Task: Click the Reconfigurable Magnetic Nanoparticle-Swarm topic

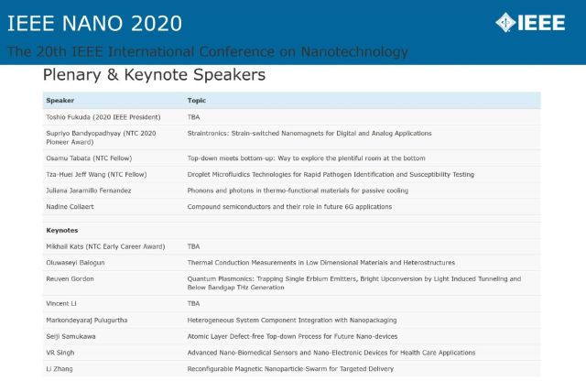Action: point(290,369)
